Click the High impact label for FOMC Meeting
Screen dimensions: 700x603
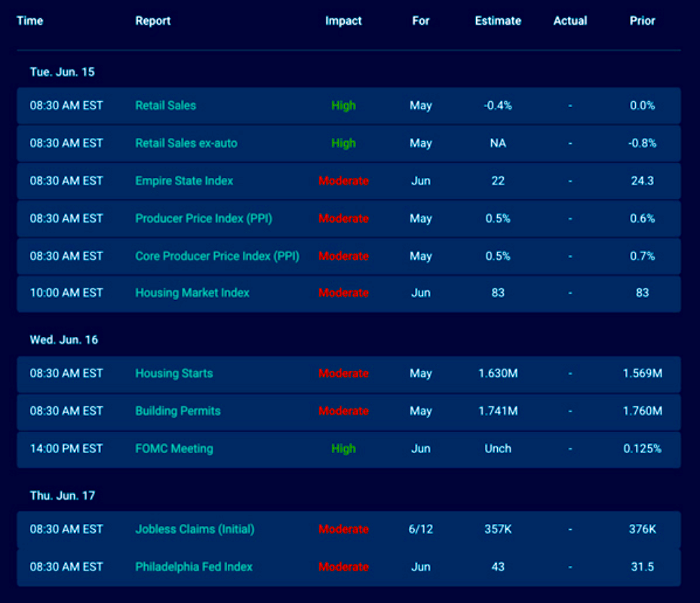(x=343, y=448)
